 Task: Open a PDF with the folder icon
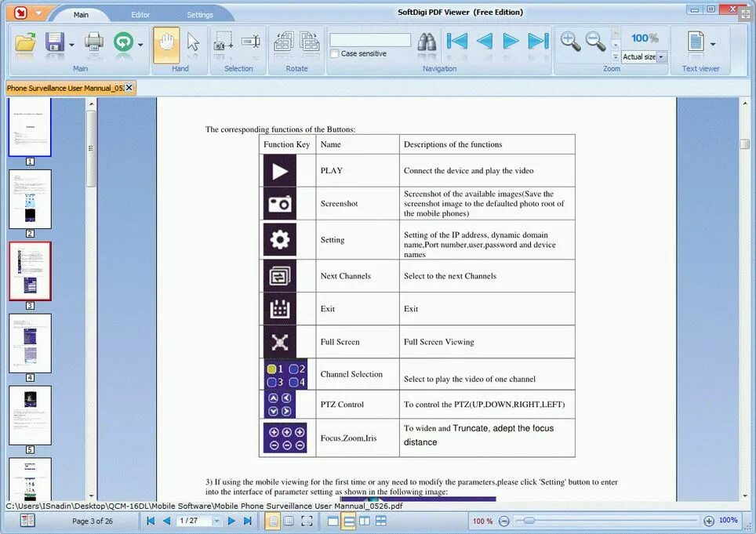point(25,42)
